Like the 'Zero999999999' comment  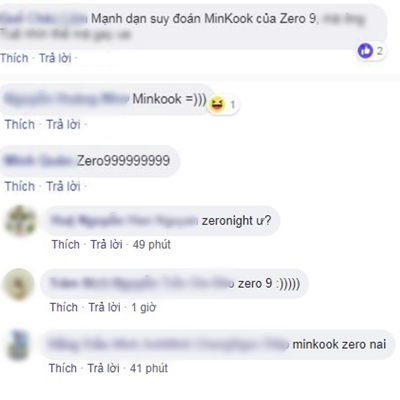(20, 186)
